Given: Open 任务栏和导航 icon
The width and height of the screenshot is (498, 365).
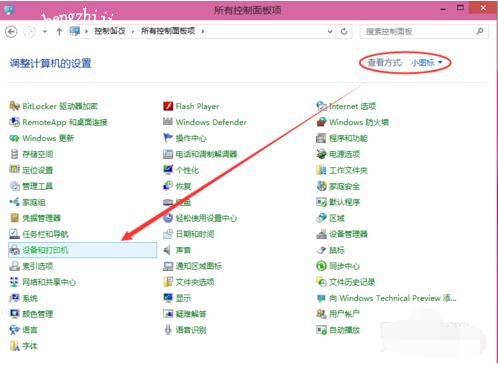Looking at the screenshot, I should pyautogui.click(x=14, y=234).
